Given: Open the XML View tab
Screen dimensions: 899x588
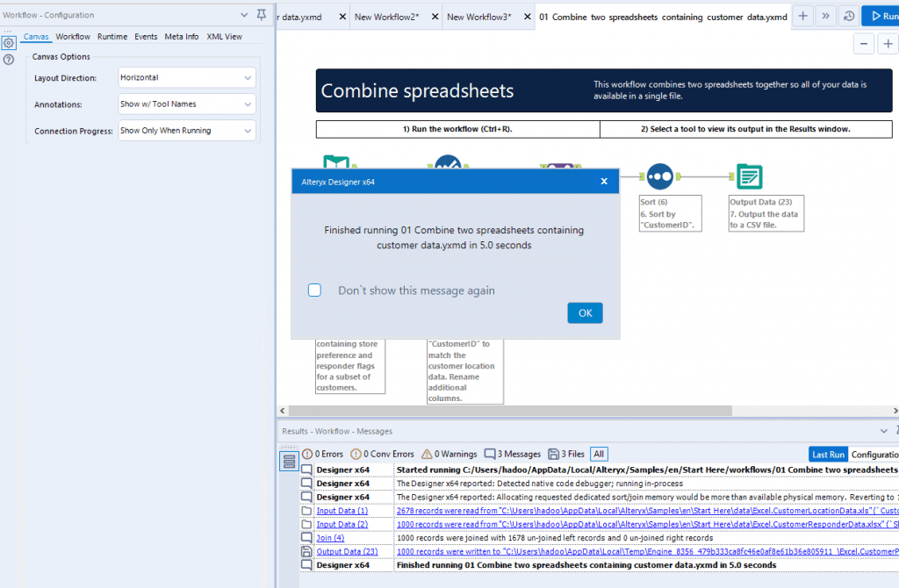Looking at the screenshot, I should click(224, 36).
